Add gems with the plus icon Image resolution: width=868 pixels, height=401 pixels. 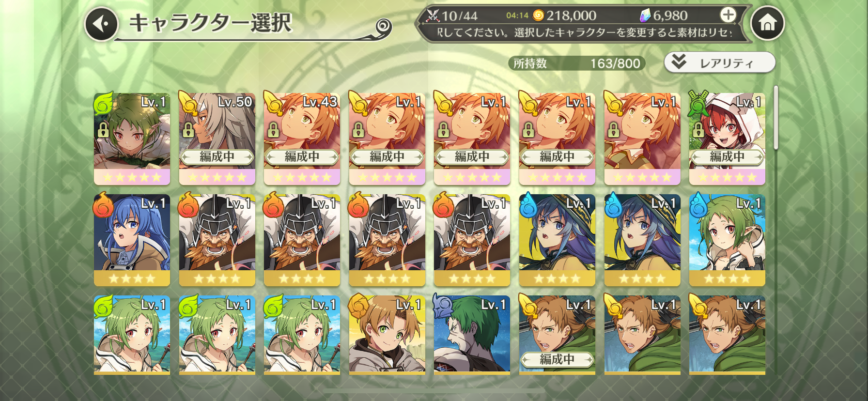pos(728,15)
